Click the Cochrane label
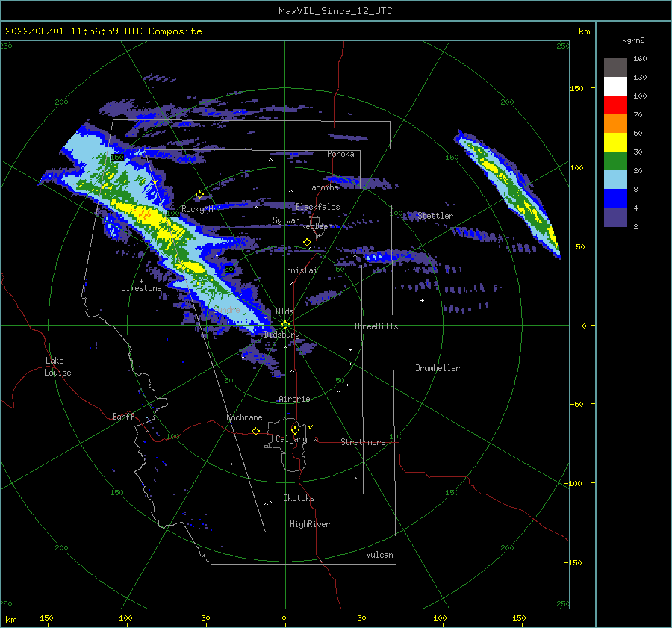The image size is (672, 628). click(x=244, y=417)
